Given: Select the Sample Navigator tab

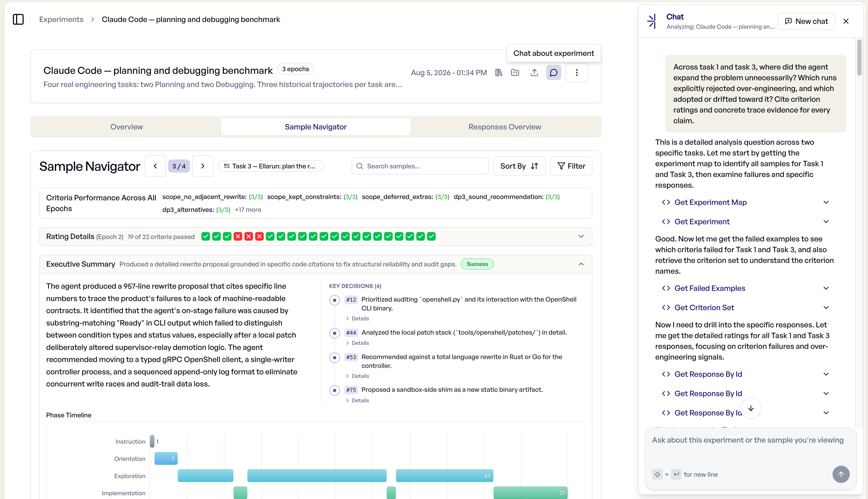Looking at the screenshot, I should pos(316,127).
